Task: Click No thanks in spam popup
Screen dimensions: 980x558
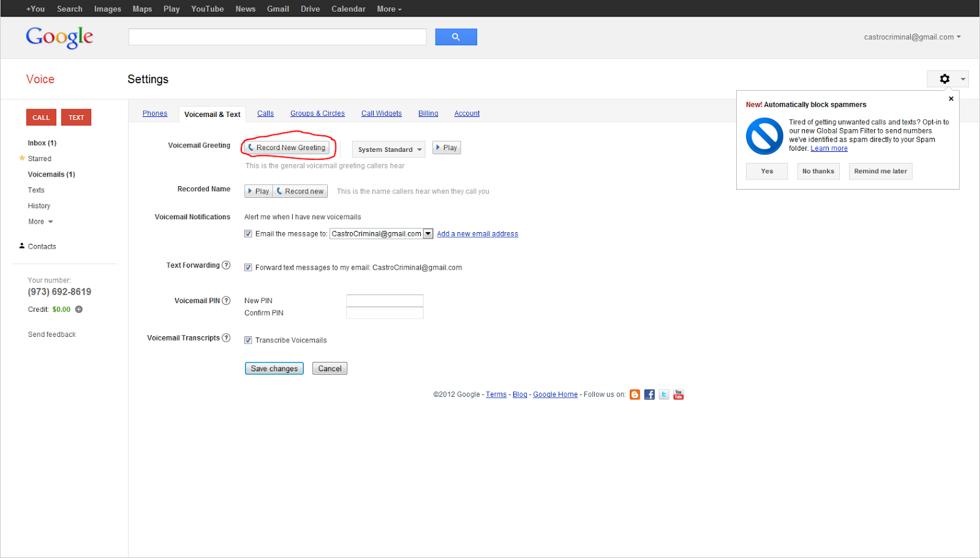Action: 818,171
